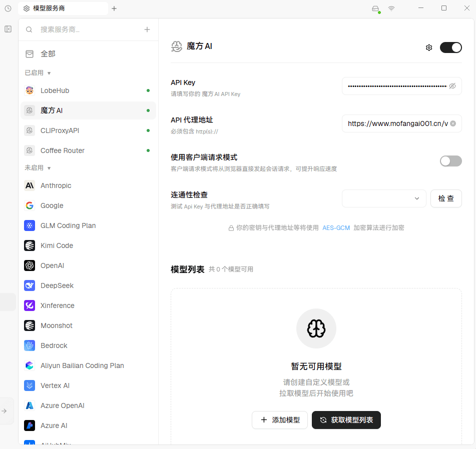The height and width of the screenshot is (449, 476).
Task: Select 魔方 AI in provider list
Action: click(88, 110)
